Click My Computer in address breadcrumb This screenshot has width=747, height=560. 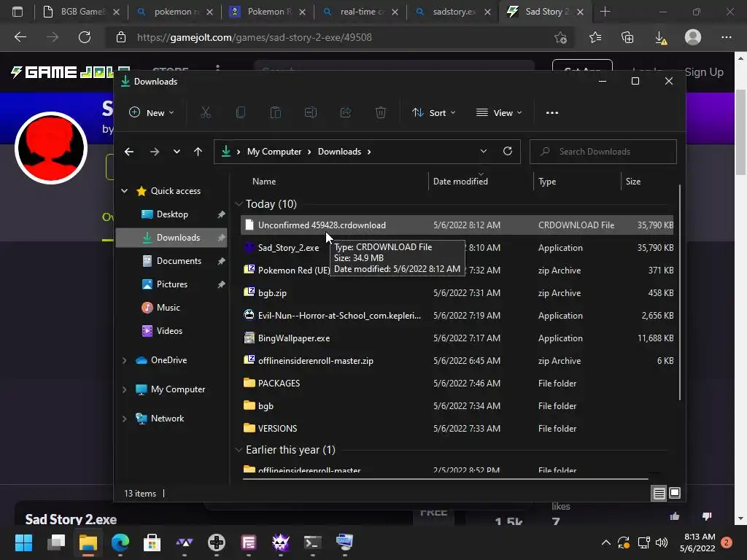(x=274, y=152)
